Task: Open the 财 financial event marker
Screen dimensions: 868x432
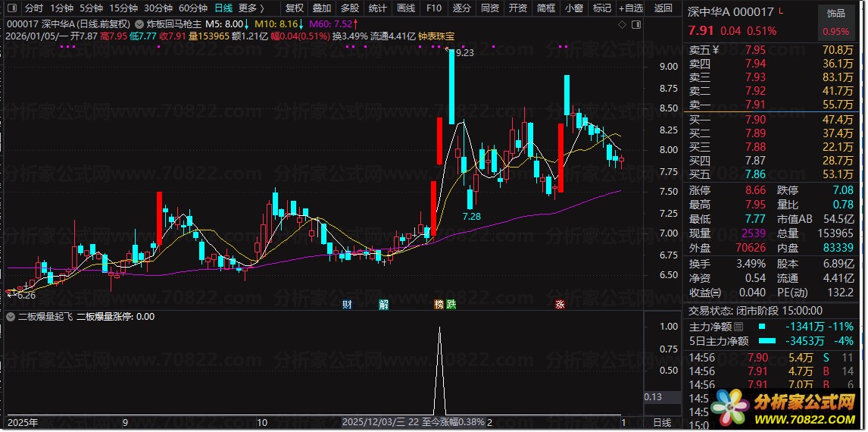Action: [x=347, y=303]
